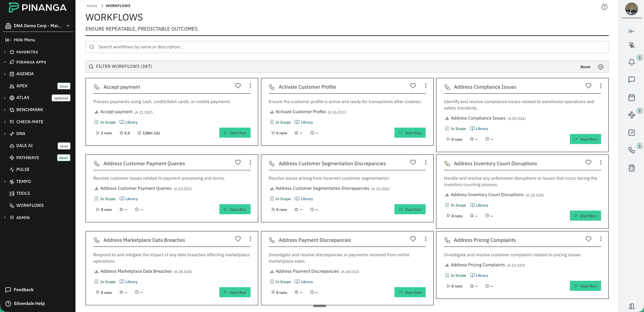Open the clipboard icon at the rail bottom
Viewport: 644px width, 312px height.
[632, 168]
